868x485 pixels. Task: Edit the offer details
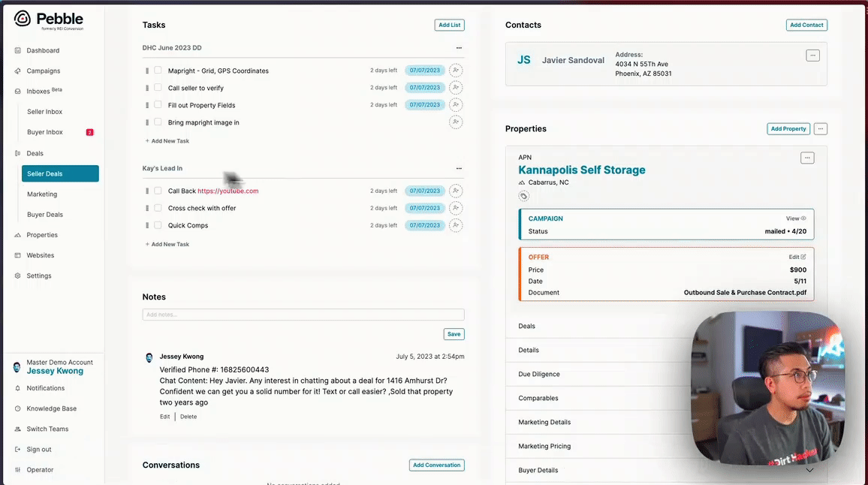click(797, 257)
